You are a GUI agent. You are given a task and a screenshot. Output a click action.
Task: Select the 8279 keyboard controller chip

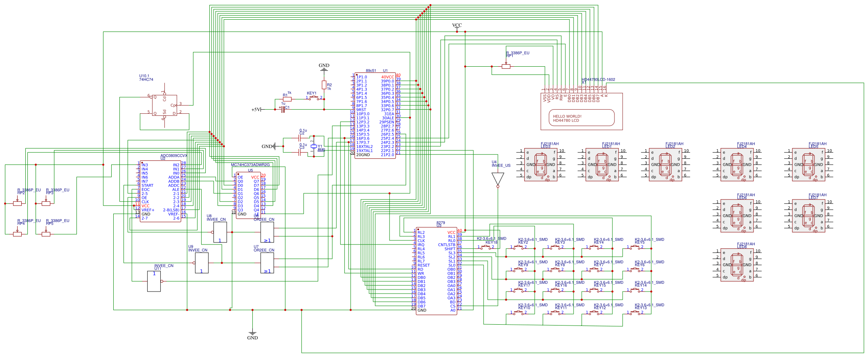[x=436, y=271]
